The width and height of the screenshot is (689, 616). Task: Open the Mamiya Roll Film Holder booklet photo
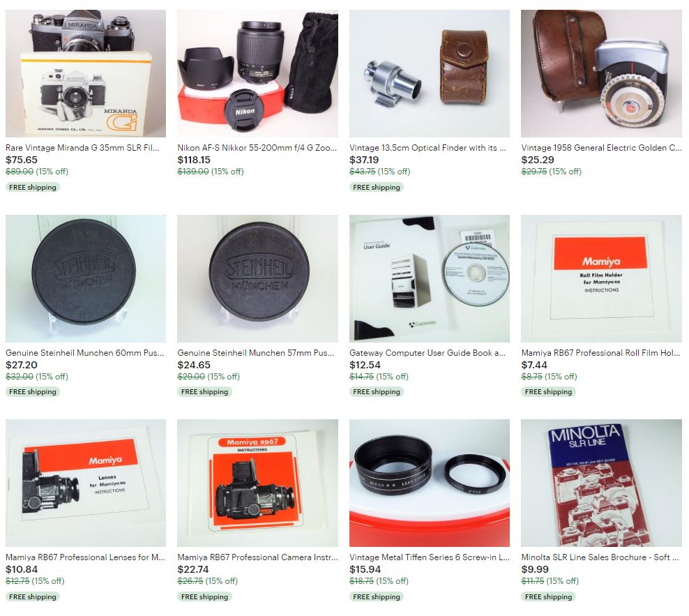[x=601, y=278]
